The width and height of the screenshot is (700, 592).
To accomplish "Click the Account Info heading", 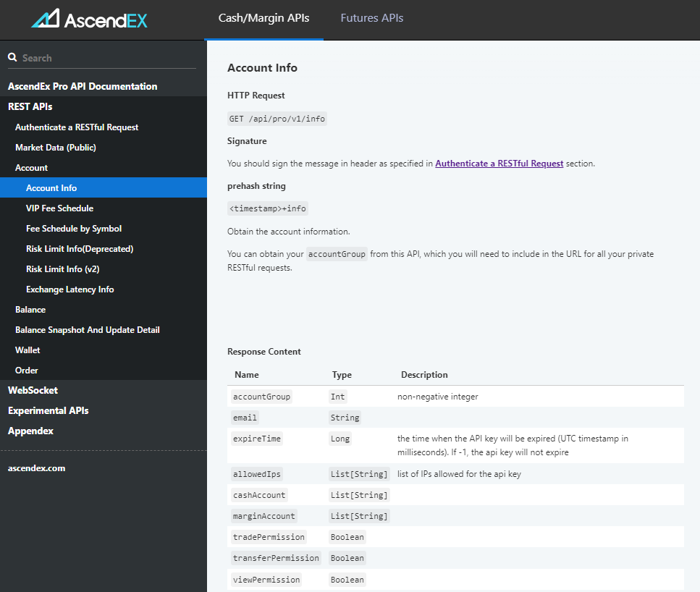I will click(x=262, y=68).
